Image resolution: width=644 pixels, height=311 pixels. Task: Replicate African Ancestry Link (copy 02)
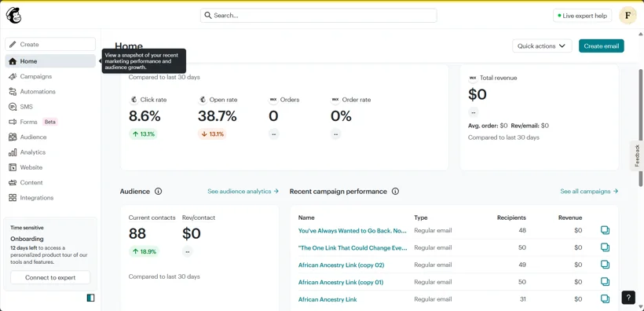(605, 265)
